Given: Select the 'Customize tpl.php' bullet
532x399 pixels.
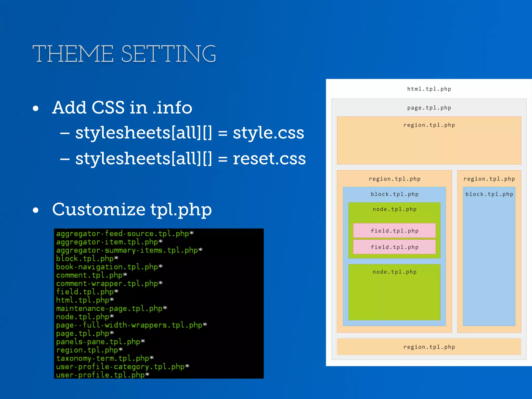Looking at the screenshot, I should coord(132,210).
